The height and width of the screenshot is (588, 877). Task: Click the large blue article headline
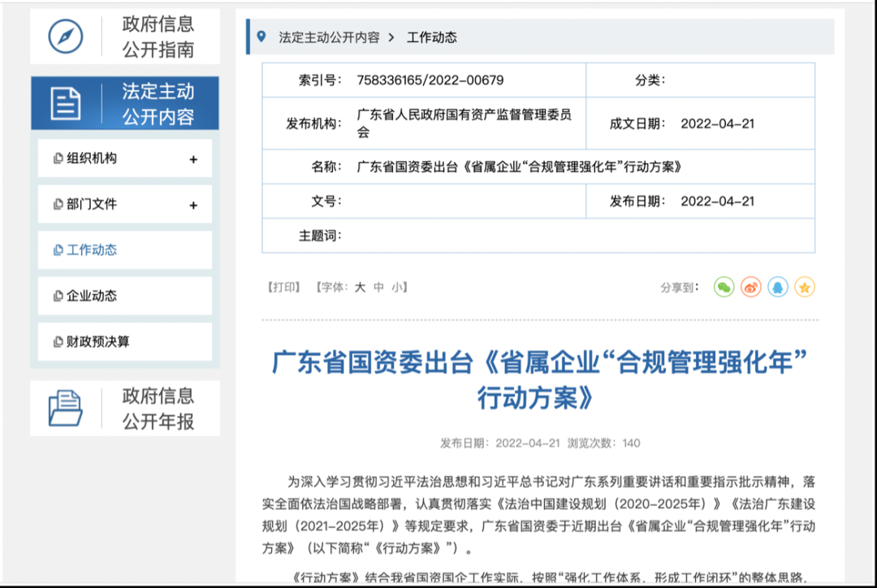pos(539,380)
